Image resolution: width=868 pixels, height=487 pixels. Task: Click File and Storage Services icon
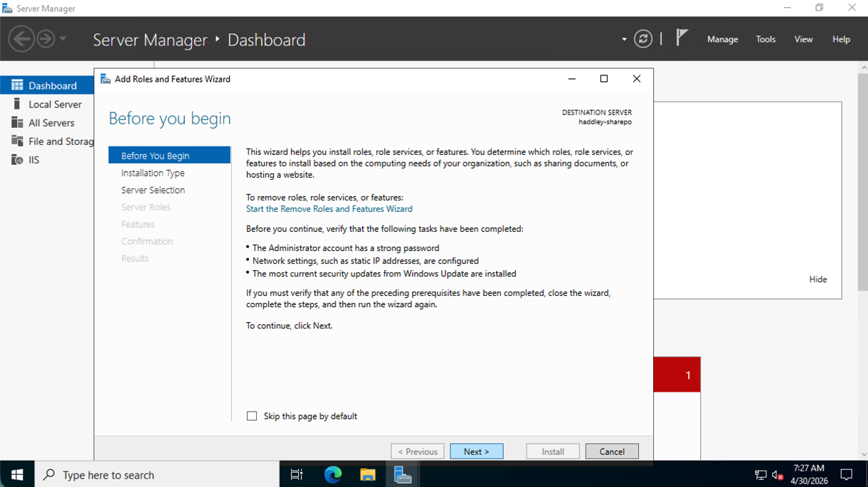tap(17, 141)
